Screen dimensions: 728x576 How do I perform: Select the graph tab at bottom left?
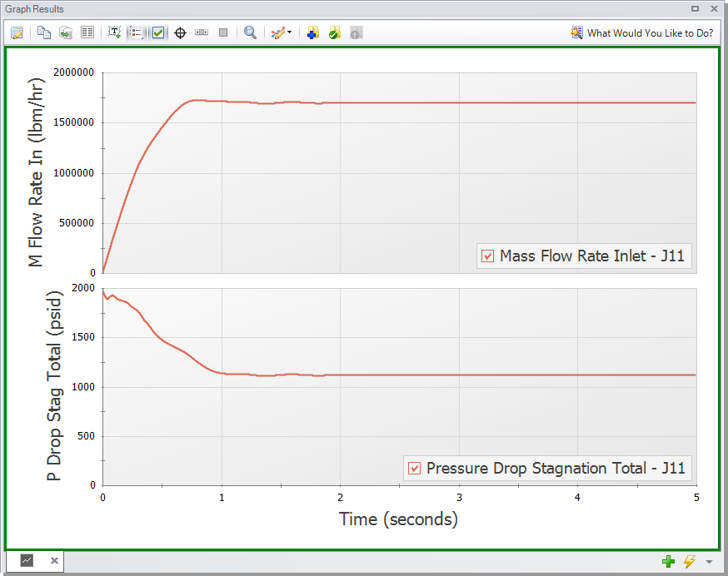[x=27, y=561]
